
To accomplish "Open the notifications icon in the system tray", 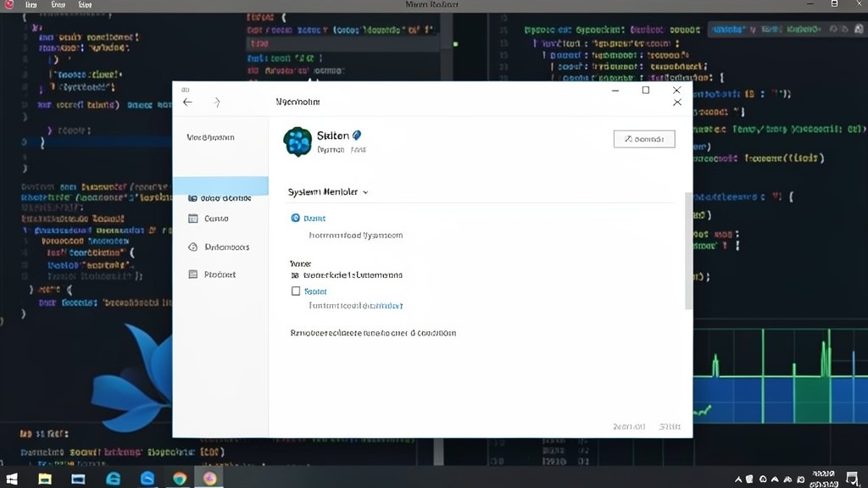I will pos(851,478).
